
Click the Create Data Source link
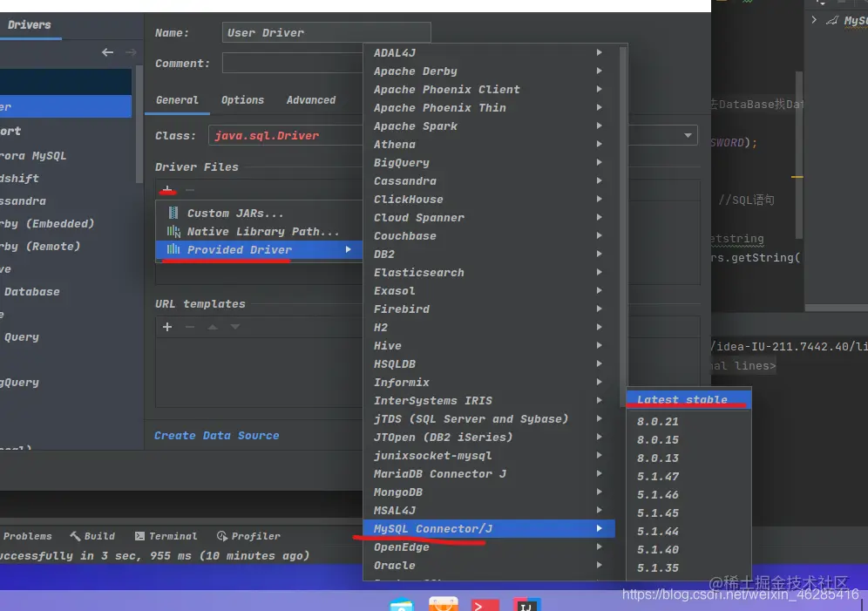[216, 436]
